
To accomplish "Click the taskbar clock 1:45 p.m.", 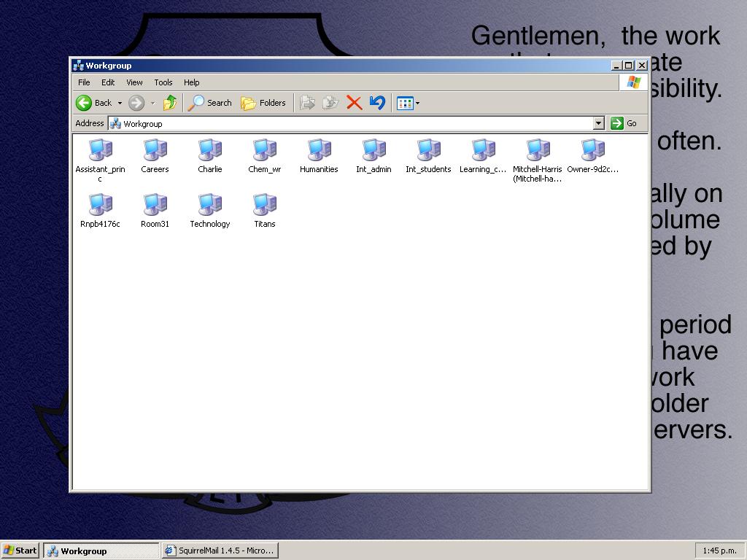I will pos(719,551).
